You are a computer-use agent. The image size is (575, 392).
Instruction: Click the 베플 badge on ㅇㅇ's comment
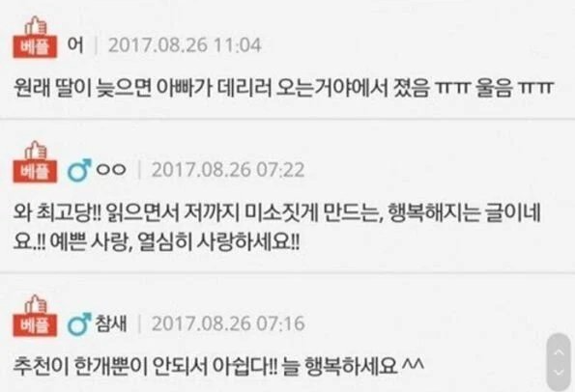(x=35, y=171)
